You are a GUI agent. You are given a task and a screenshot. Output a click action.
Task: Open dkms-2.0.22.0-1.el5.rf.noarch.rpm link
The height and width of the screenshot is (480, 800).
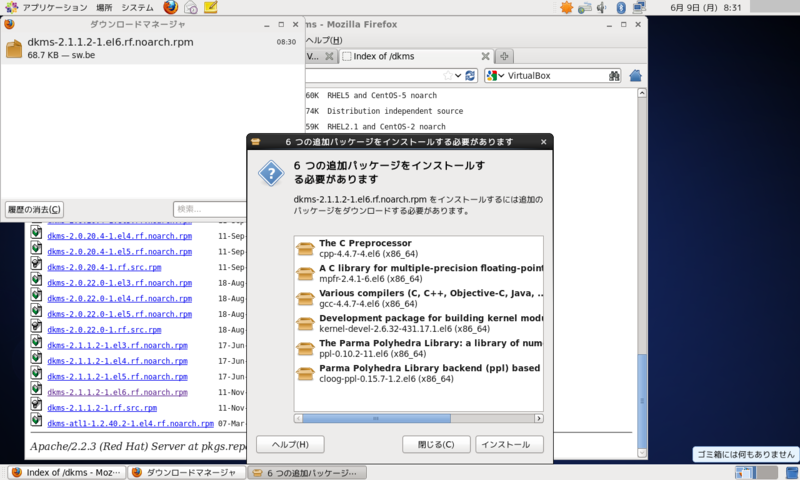[x=119, y=314]
